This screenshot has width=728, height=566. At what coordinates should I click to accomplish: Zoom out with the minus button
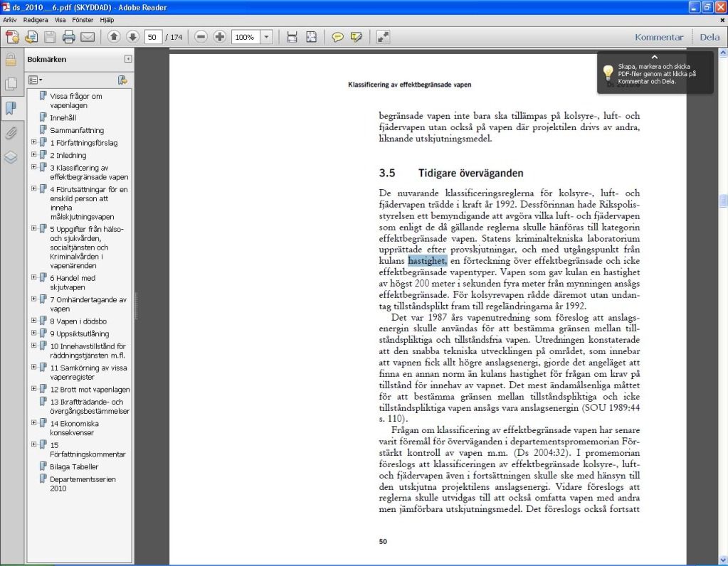click(x=201, y=37)
